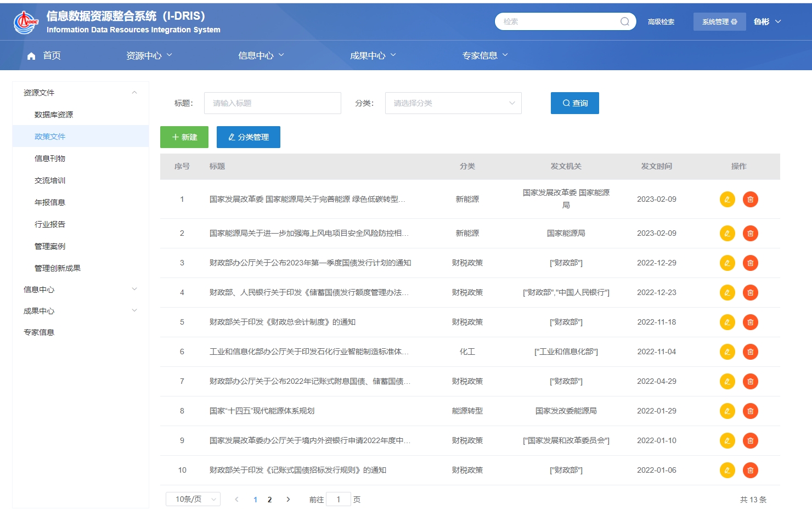Viewport: 812px width, 510px height.
Task: Open the 专家信息 top navigation dropdown
Action: [485, 55]
